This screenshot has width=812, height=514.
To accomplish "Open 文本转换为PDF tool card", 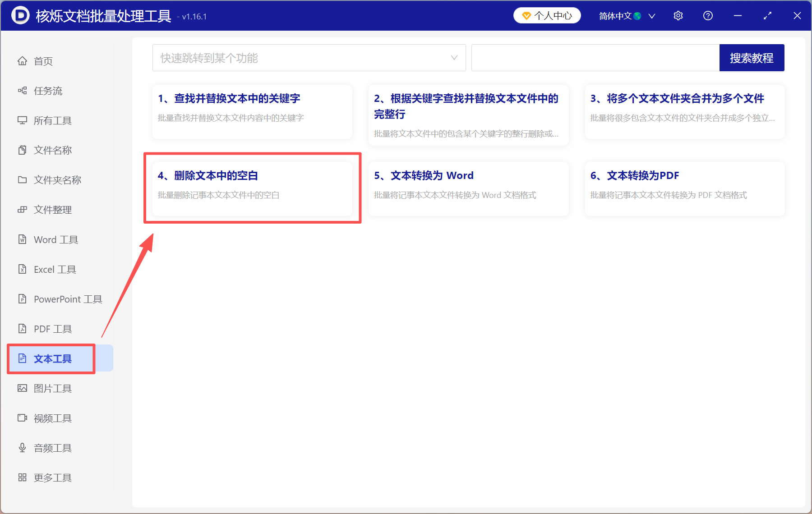I will [684, 188].
